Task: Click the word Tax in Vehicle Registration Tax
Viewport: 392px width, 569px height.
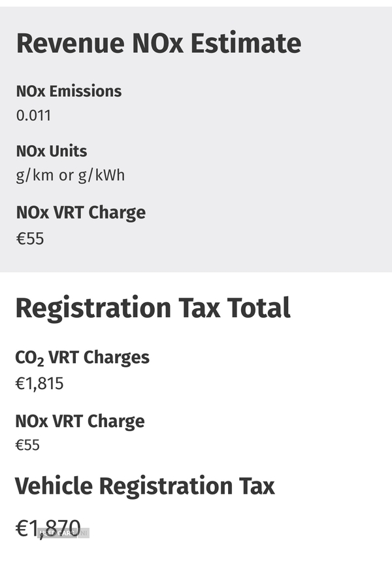Action: (256, 486)
